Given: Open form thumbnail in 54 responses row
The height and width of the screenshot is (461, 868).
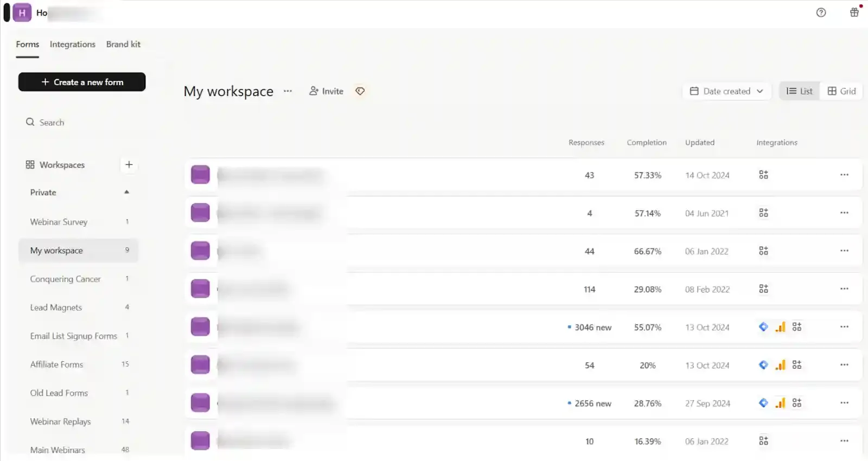Looking at the screenshot, I should pyautogui.click(x=200, y=364).
